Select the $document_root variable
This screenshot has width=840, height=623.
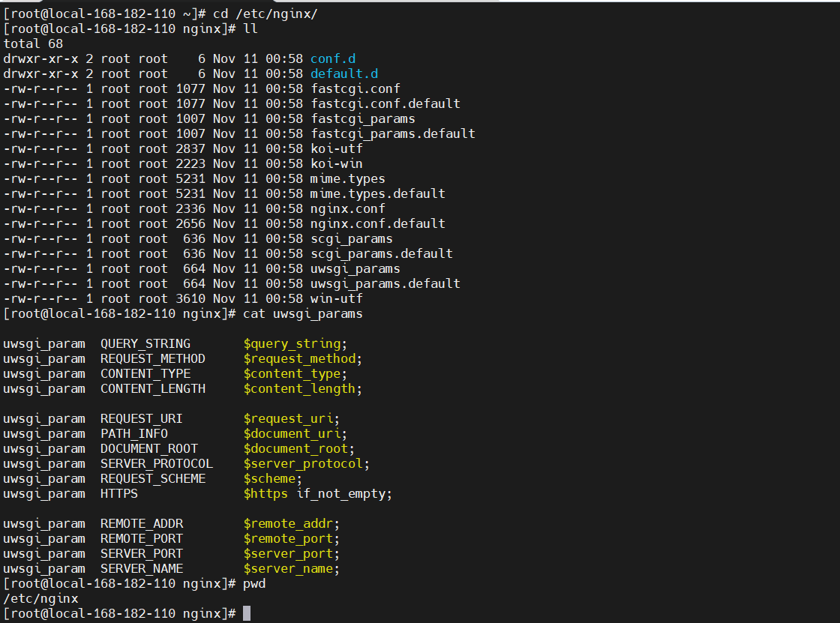pos(295,449)
